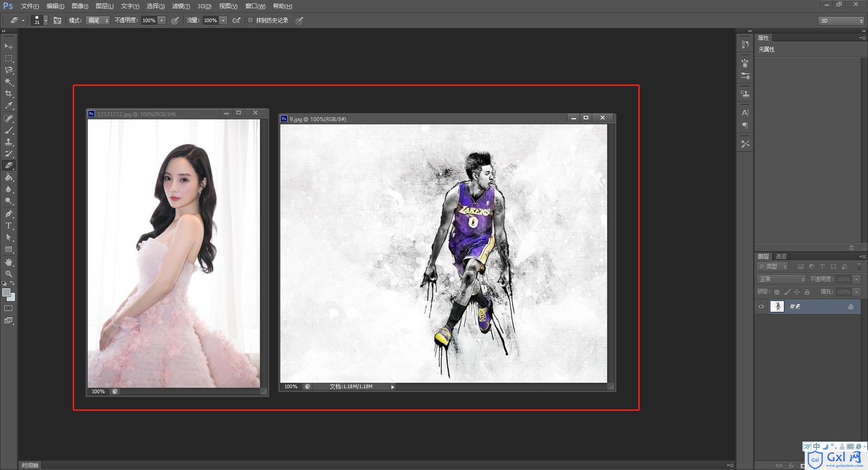The image size is (868, 470).
Task: Select the Brush tool
Action: 9,130
